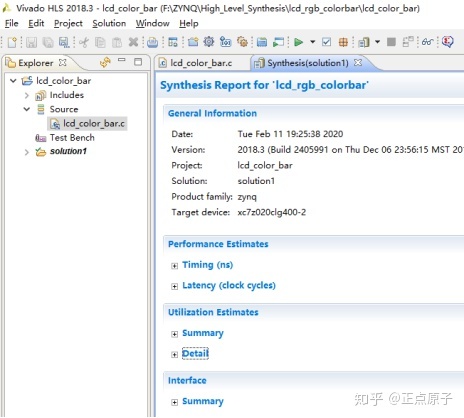
Task: Close the Explorer view tab
Action: coord(62,62)
